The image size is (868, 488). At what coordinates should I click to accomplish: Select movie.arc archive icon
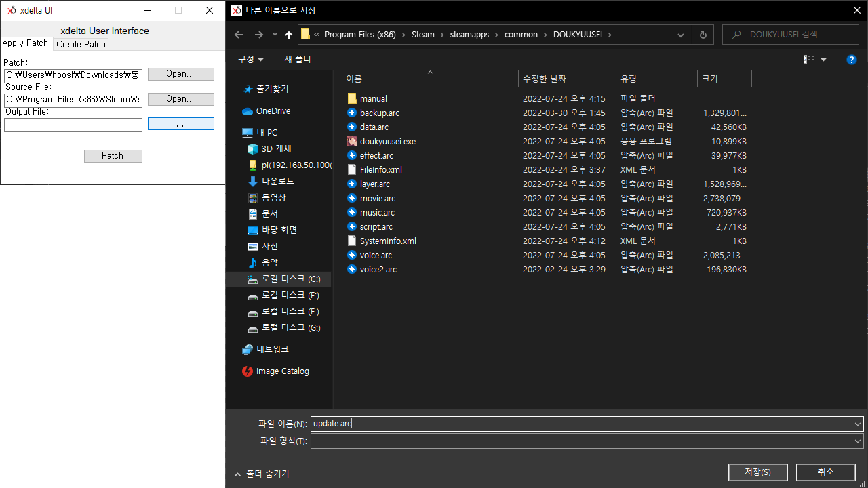pyautogui.click(x=352, y=199)
